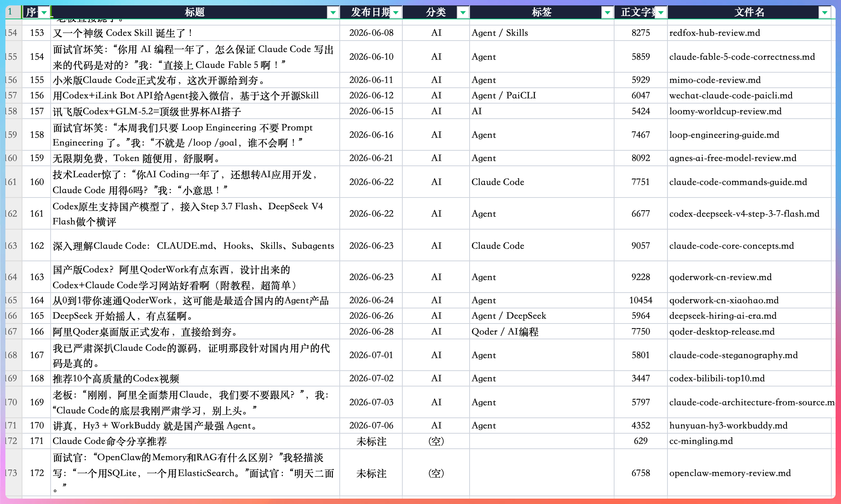Select the date cell 2026-07-01
The width and height of the screenshot is (841, 504).
click(371, 355)
